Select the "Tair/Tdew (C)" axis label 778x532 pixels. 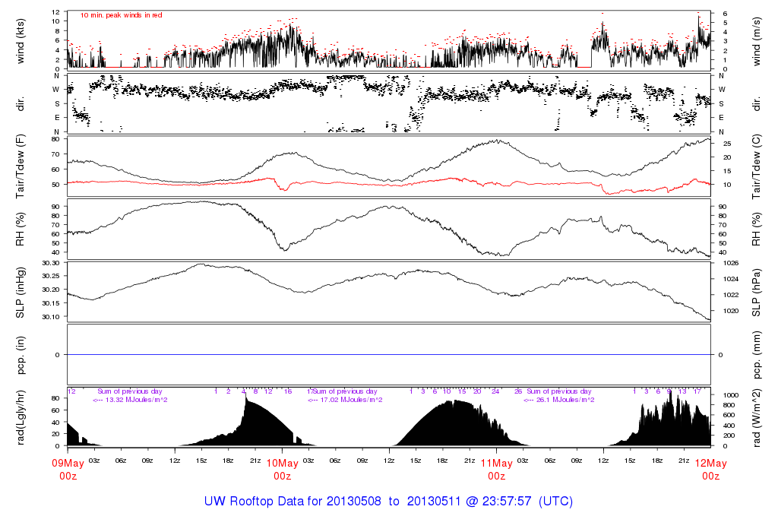tap(758, 166)
